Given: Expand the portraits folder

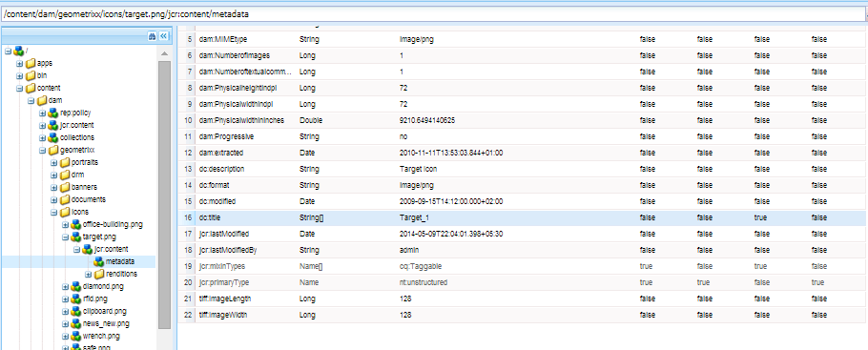Looking at the screenshot, I should point(54,162).
